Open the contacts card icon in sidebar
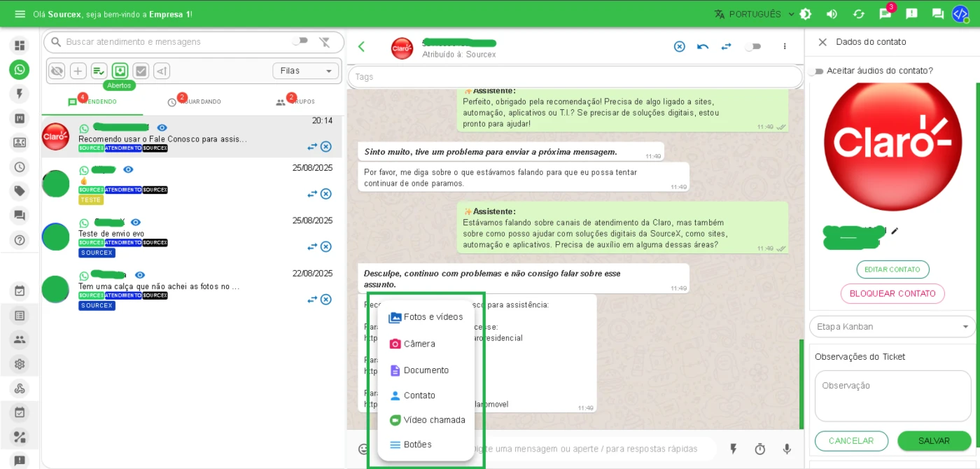The image size is (980, 469). point(20,143)
